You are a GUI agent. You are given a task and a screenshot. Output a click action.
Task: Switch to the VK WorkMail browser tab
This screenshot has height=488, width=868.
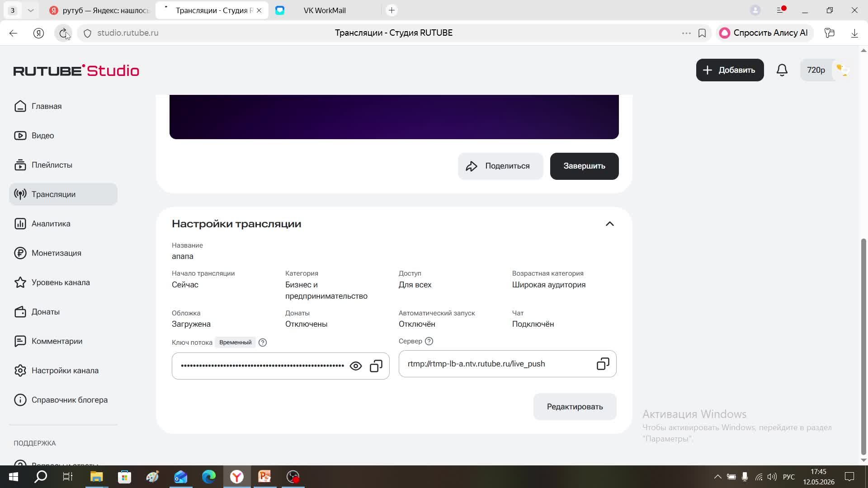(325, 10)
